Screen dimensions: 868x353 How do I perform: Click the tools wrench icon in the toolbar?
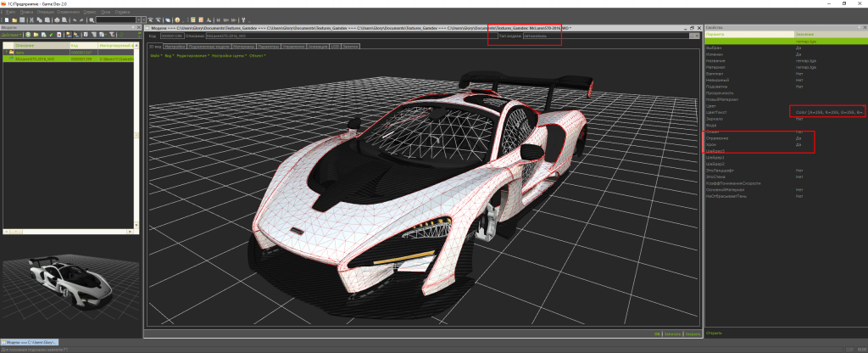(243, 20)
